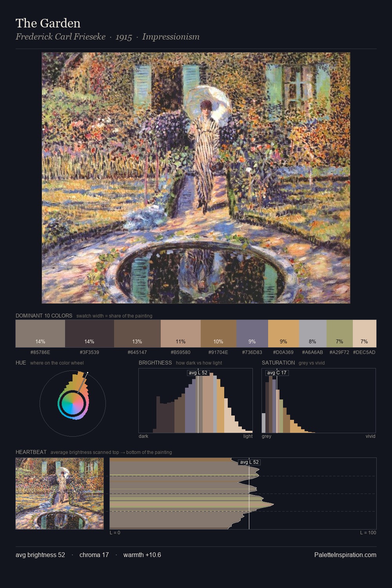Click the #A29F72 olive swatch
The image size is (392, 588).
click(x=339, y=334)
